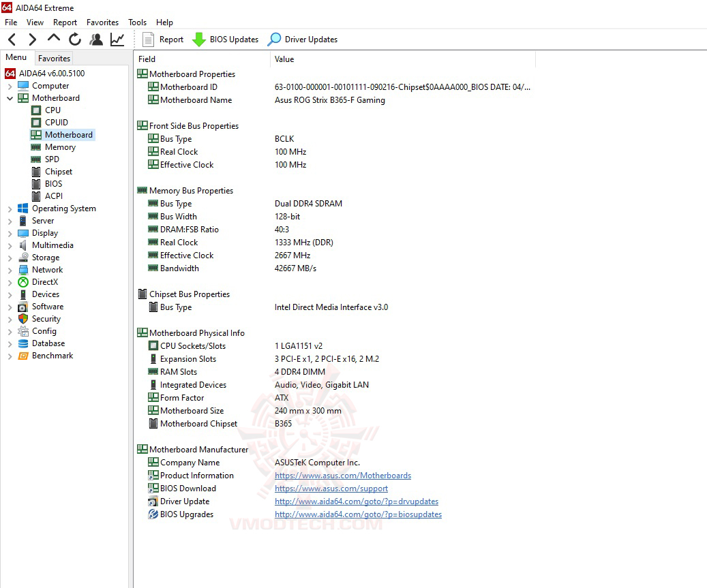Select the Memory module icon in the tree
707x588 pixels.
point(36,147)
